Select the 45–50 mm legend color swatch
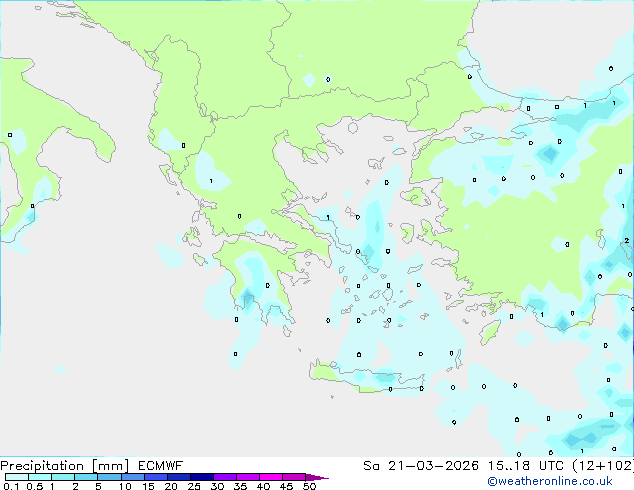This screenshot has width=634, height=490. 294,477
